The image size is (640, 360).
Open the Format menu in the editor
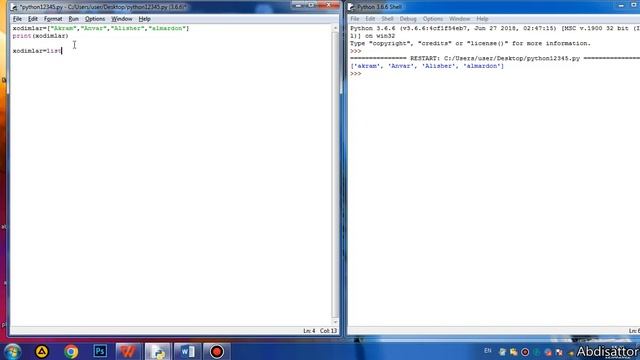click(53, 19)
